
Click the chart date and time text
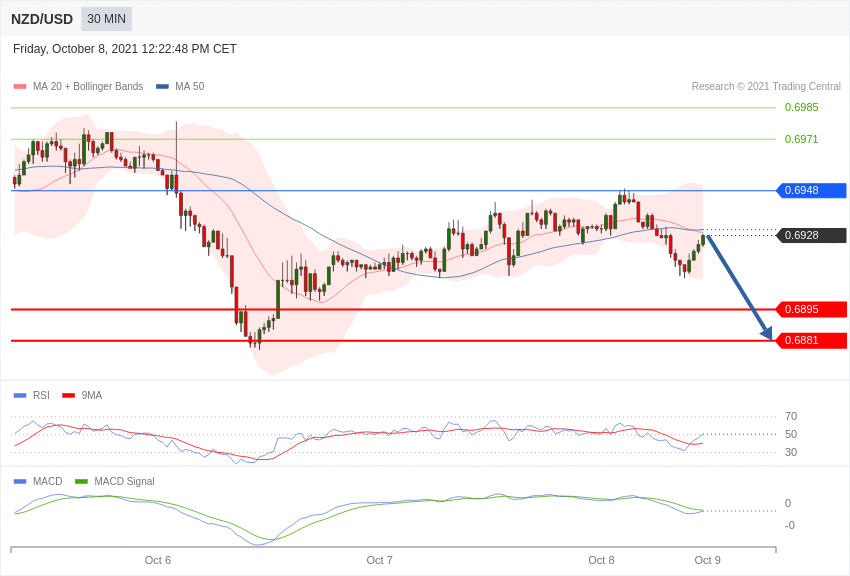[125, 49]
